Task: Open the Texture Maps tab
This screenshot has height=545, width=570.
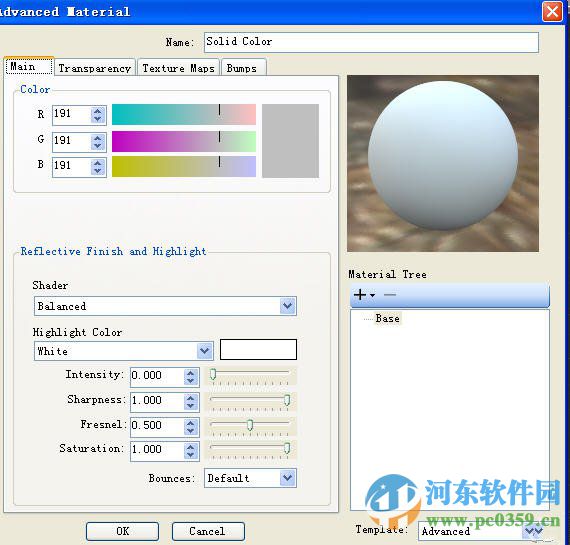Action: pyautogui.click(x=178, y=68)
